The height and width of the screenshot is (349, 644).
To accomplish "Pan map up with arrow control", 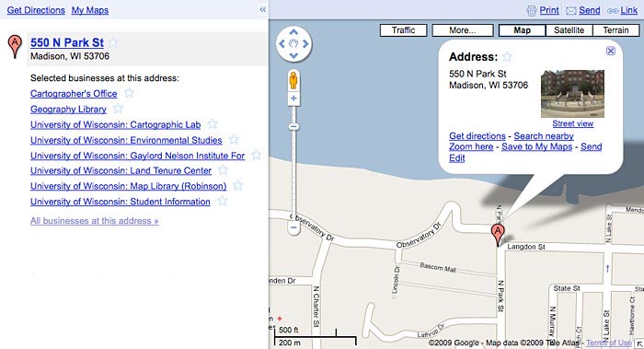I will 293,31.
